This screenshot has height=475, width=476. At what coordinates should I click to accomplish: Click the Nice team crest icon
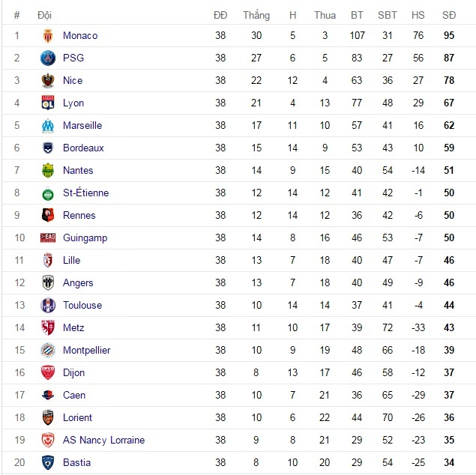(48, 81)
